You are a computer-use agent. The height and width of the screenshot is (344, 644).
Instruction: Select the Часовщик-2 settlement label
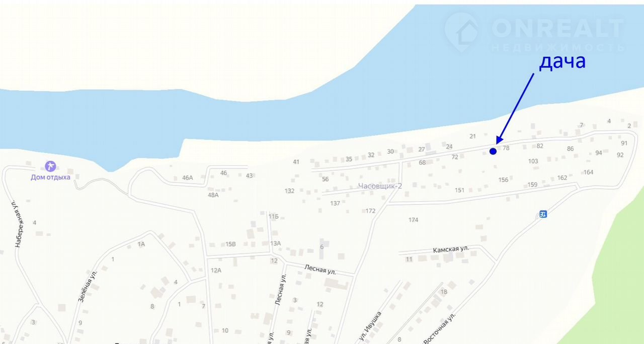[380, 186]
